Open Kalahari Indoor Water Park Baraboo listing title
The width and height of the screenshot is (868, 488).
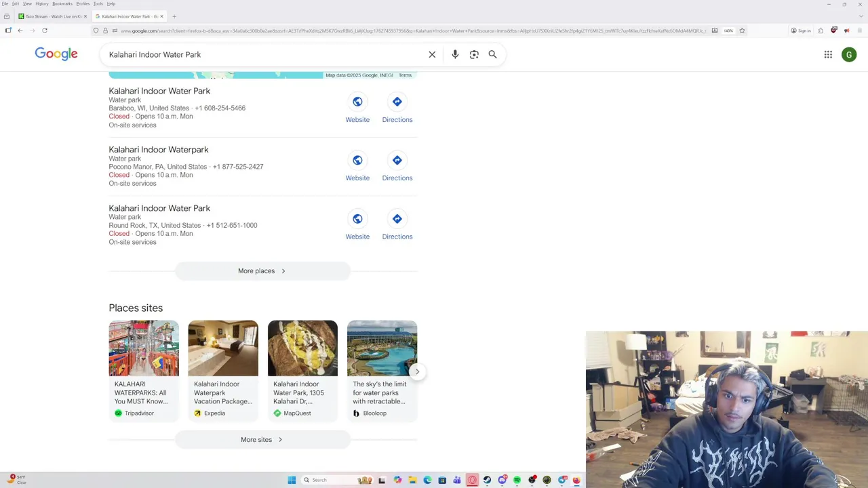[x=159, y=91]
